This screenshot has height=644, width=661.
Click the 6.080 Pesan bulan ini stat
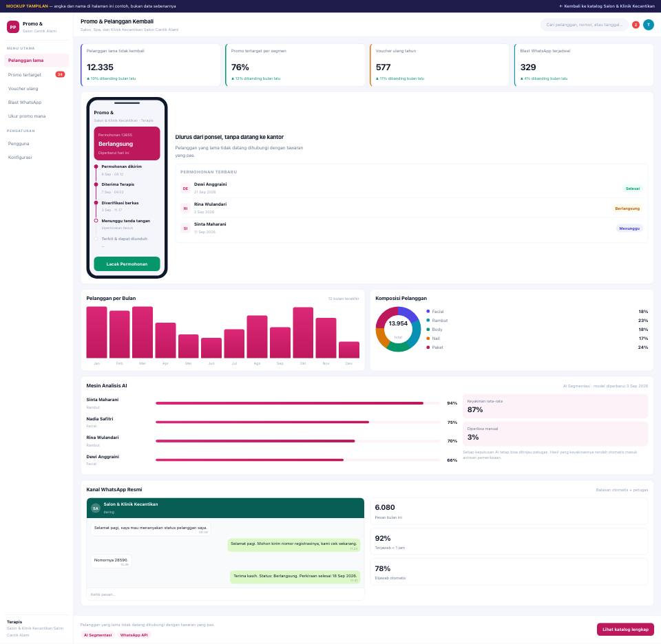pyautogui.click(x=509, y=511)
